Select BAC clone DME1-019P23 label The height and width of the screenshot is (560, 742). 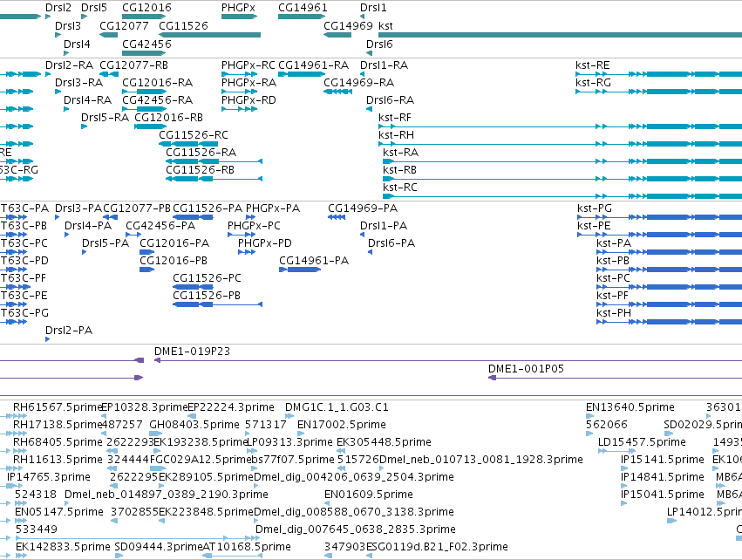pos(192,352)
